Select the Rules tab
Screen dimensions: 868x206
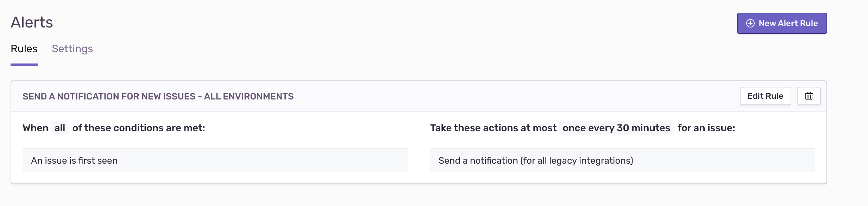click(24, 48)
